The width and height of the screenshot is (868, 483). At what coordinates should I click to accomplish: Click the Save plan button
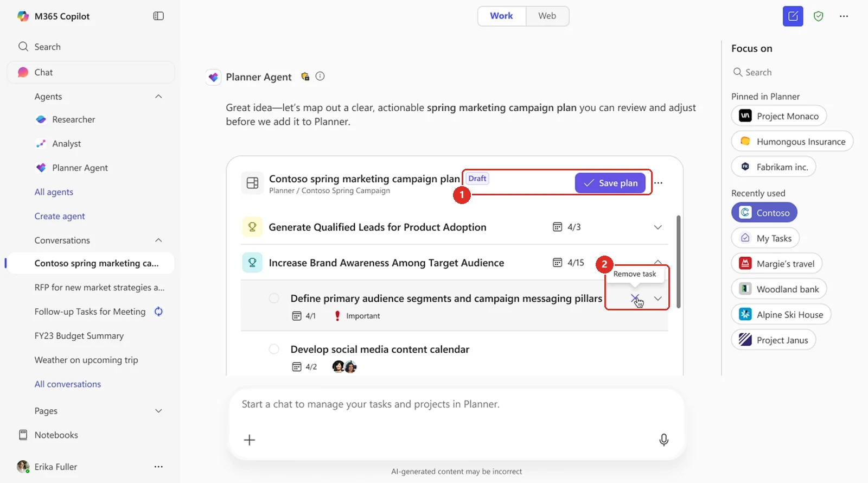(x=610, y=183)
